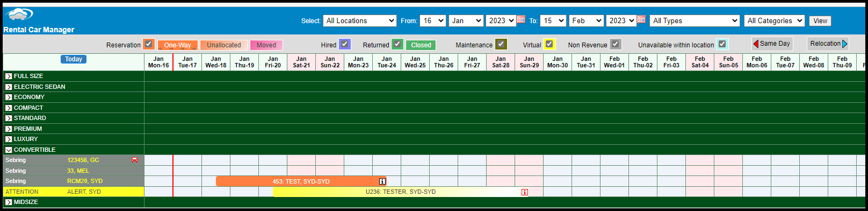Toggle the Unavailable within location checkbox
868x211 pixels.
click(722, 44)
